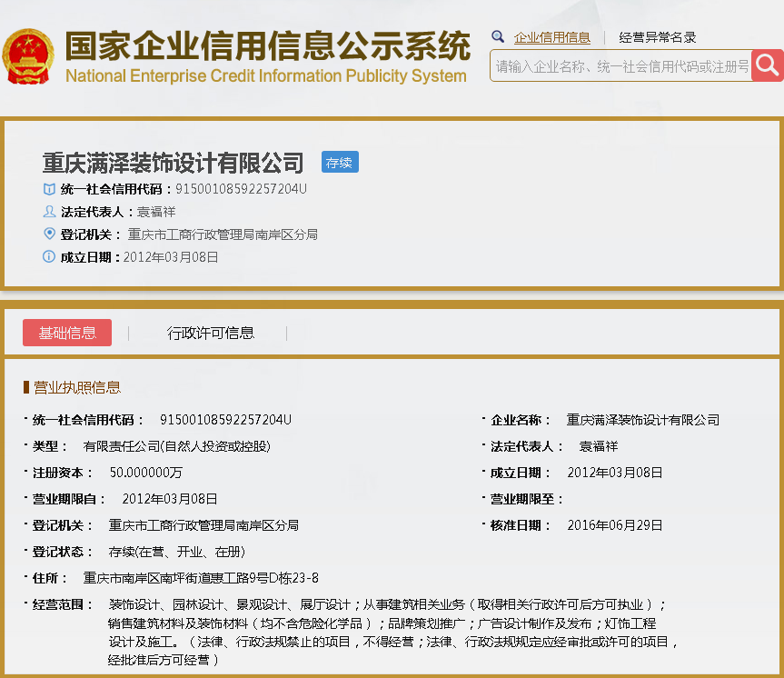Click the unified credit code shield icon
Viewport: 784px width, 678px height.
pos(49,189)
